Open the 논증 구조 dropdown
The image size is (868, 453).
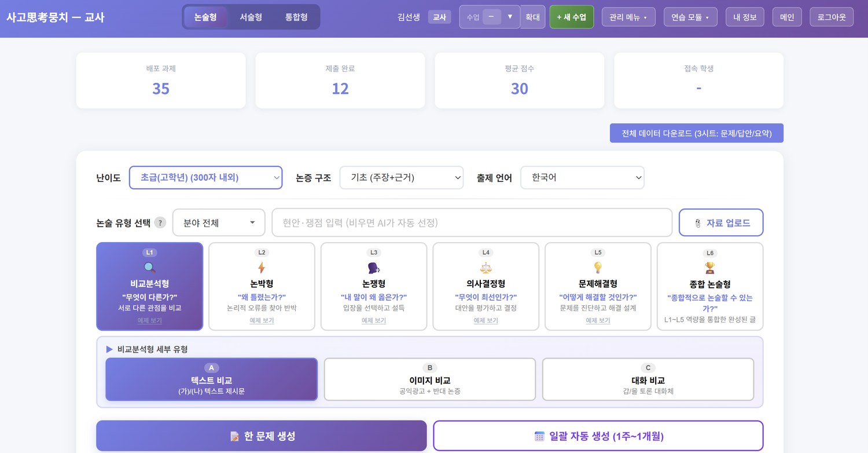(402, 177)
